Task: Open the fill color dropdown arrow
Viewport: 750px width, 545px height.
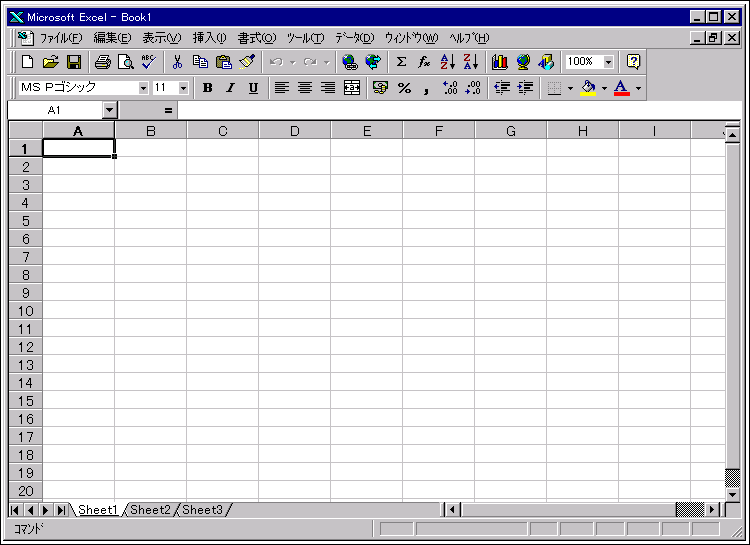Action: click(x=604, y=88)
